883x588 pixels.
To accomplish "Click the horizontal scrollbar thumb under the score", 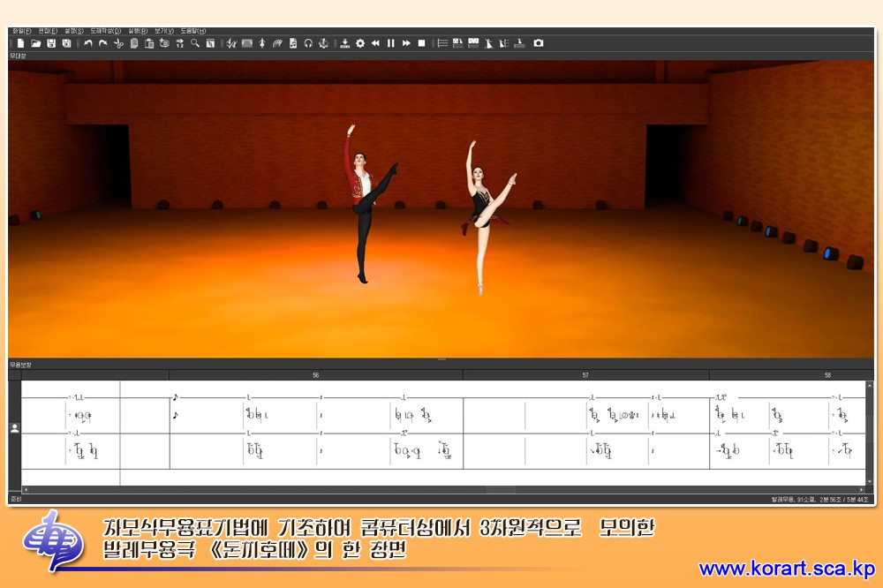I will (x=500, y=490).
